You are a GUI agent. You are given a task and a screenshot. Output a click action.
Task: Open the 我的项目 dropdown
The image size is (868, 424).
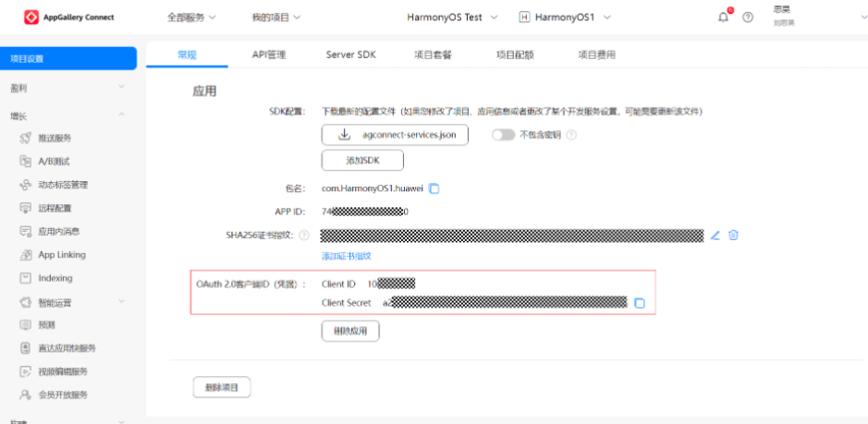coord(276,18)
